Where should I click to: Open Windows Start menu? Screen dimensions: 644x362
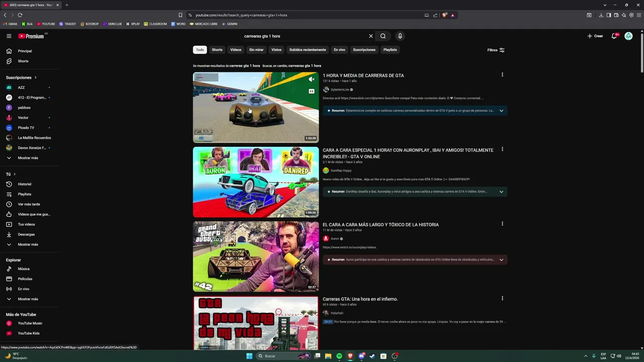[249, 356]
